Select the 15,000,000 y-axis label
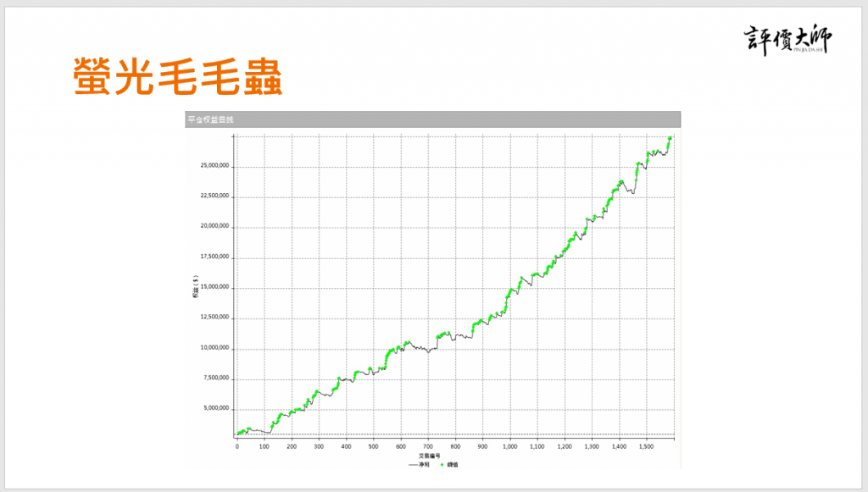Image resolution: width=868 pixels, height=492 pixels. (x=215, y=288)
